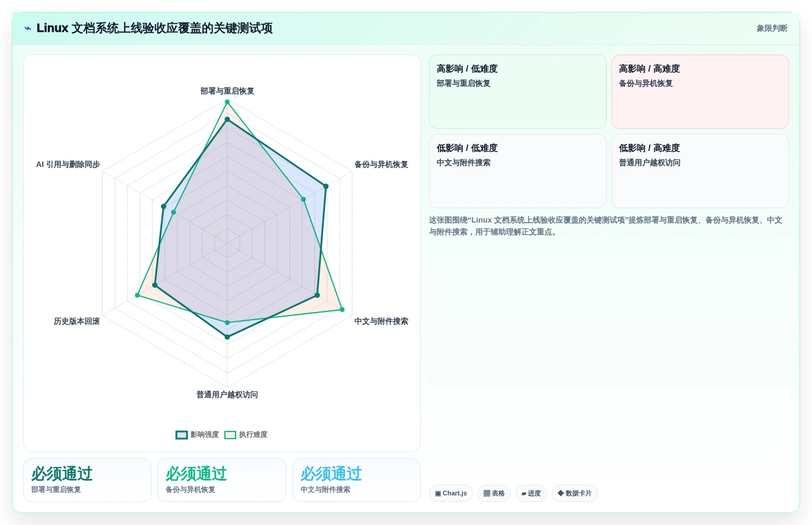Click radar axis label 部署与重启恢复
The image size is (812, 525).
point(227,91)
